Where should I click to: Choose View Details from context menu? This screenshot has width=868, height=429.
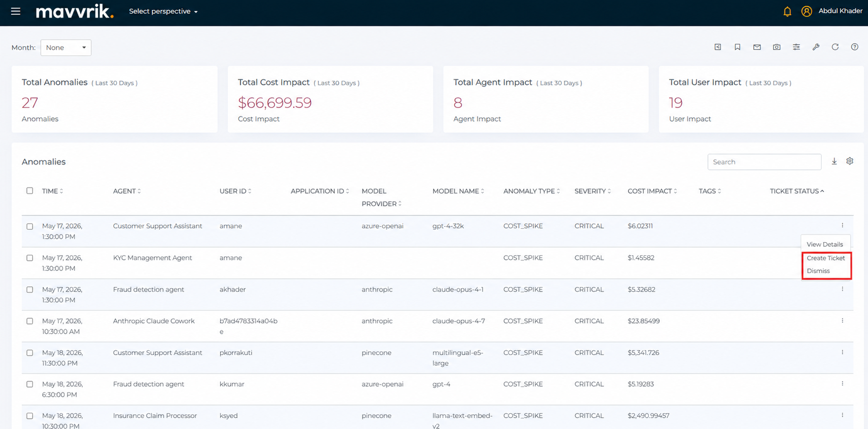point(825,244)
